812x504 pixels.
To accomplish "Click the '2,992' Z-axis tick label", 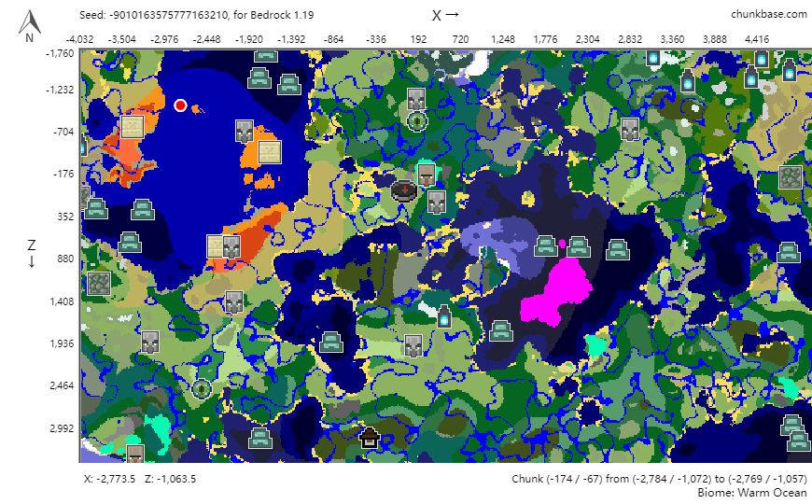I will [63, 428].
